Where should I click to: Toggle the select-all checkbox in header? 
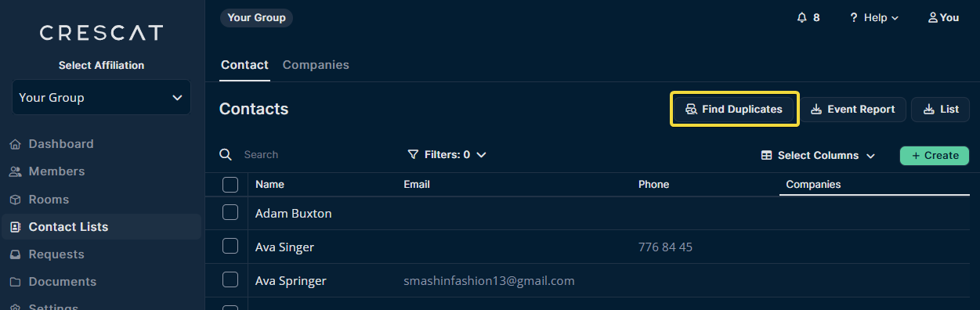(x=230, y=185)
